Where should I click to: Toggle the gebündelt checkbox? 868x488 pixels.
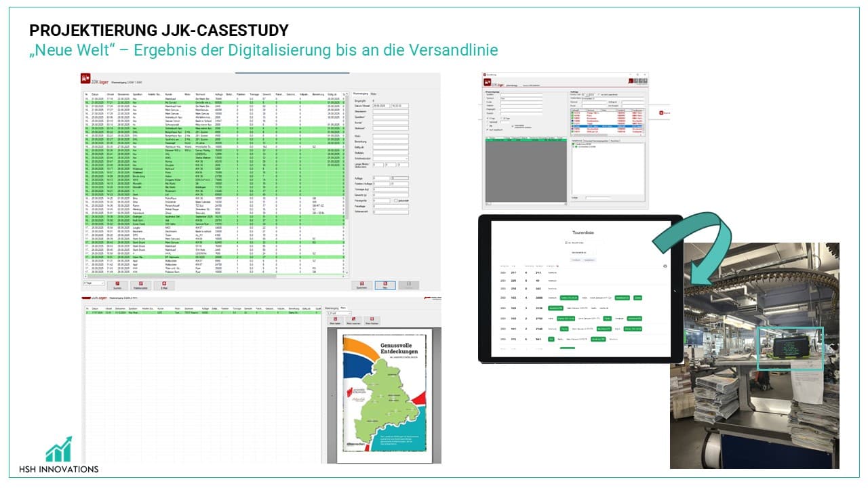[396, 201]
